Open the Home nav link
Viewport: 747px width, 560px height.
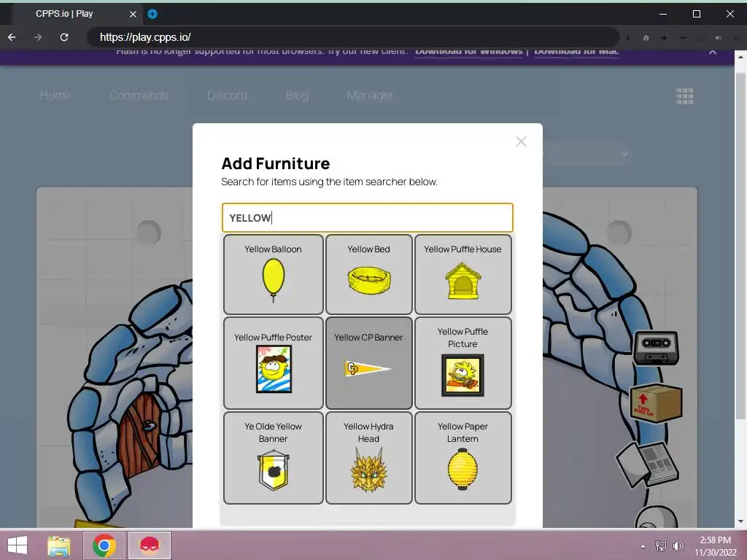tap(55, 96)
